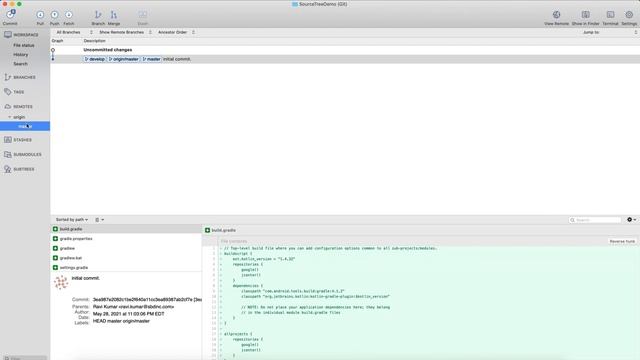Open File status in the sidebar
The width and height of the screenshot is (640, 360).
click(24, 45)
